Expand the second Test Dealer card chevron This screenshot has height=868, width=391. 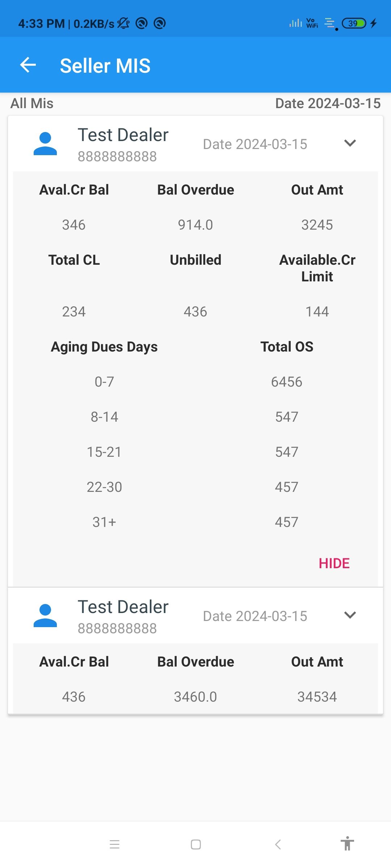[x=350, y=615]
